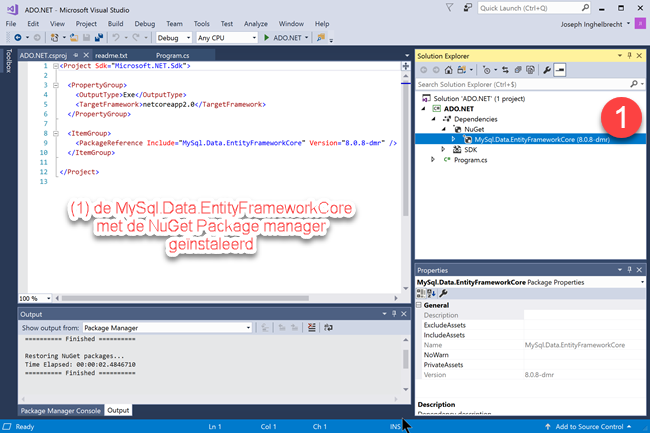
Task: Click the Save All toolbar icon
Action: (99, 38)
